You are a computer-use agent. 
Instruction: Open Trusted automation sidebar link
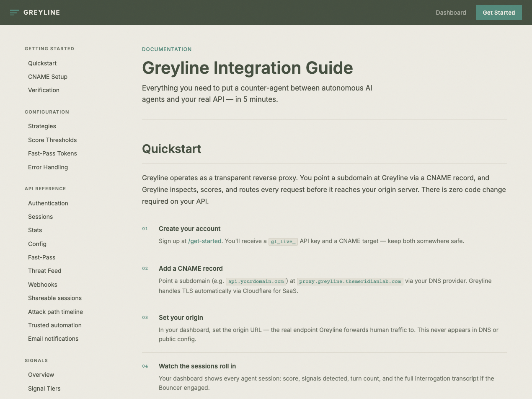(x=55, y=325)
